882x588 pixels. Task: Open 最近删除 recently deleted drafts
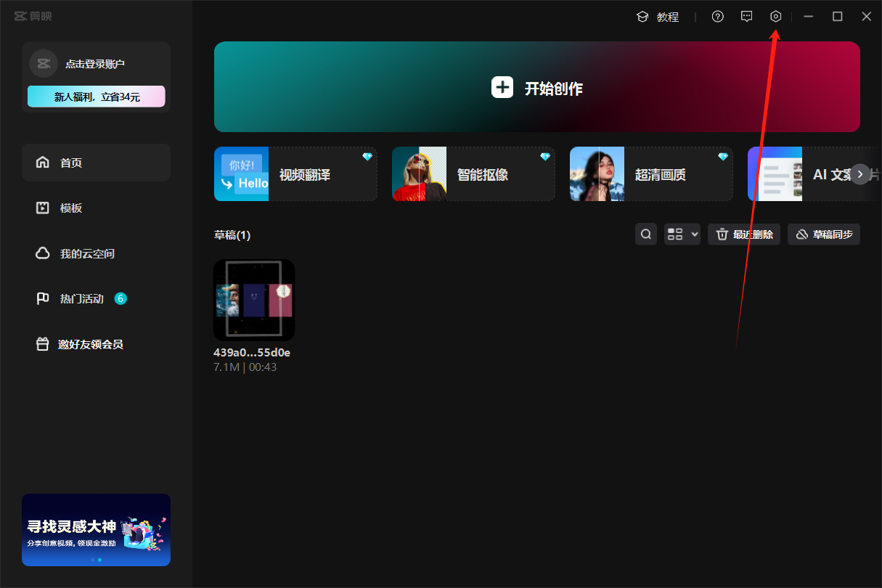point(743,234)
